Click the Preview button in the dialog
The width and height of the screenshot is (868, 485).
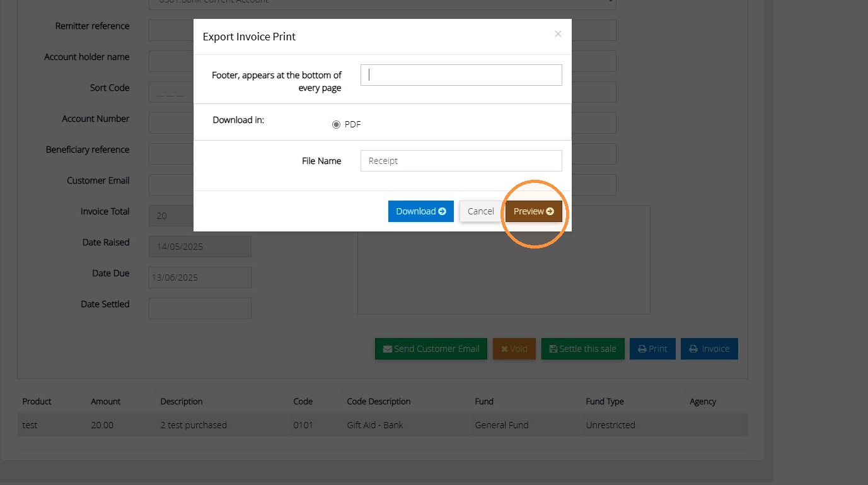click(x=533, y=211)
